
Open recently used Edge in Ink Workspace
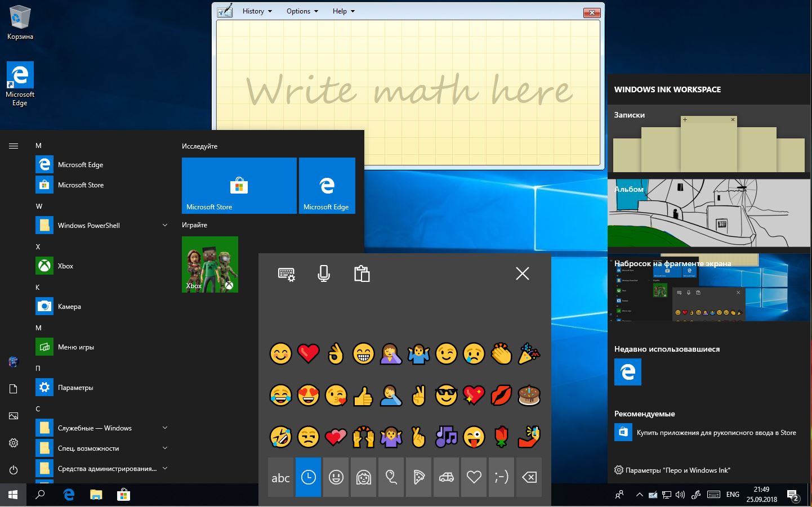pos(628,372)
